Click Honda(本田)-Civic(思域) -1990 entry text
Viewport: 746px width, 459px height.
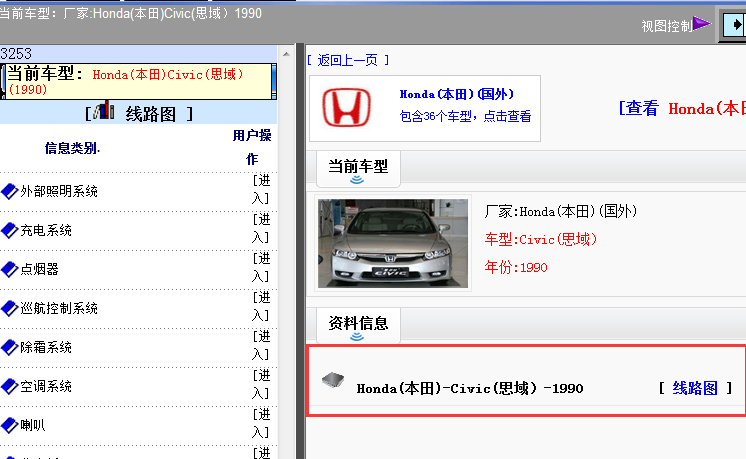coord(470,389)
